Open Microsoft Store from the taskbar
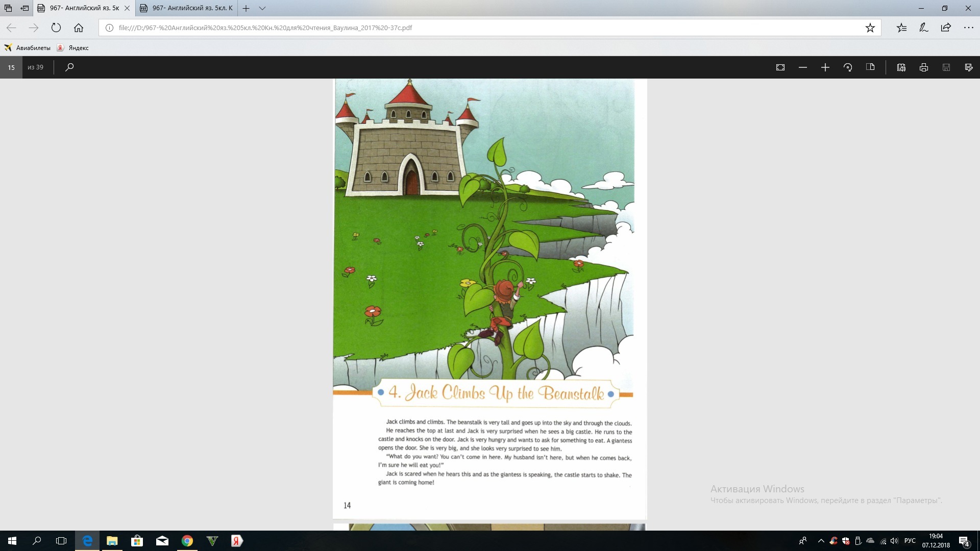The width and height of the screenshot is (980, 551). pos(137,541)
